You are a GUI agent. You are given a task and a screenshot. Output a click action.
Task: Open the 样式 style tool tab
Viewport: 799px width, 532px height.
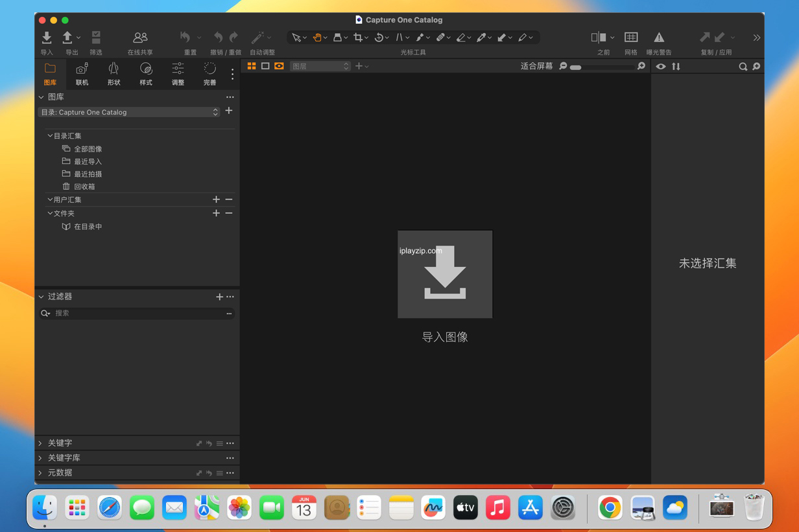click(146, 74)
